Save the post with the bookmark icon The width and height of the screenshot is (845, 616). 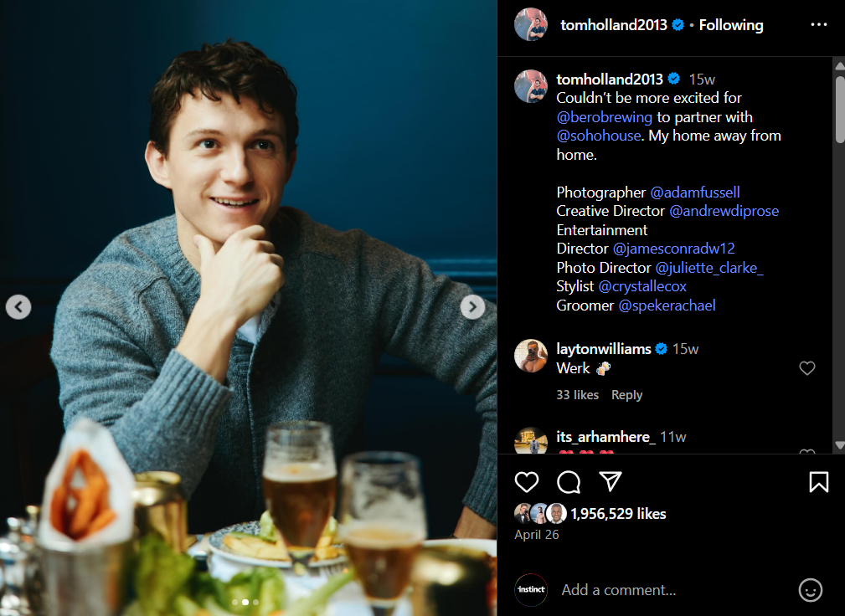coord(818,482)
